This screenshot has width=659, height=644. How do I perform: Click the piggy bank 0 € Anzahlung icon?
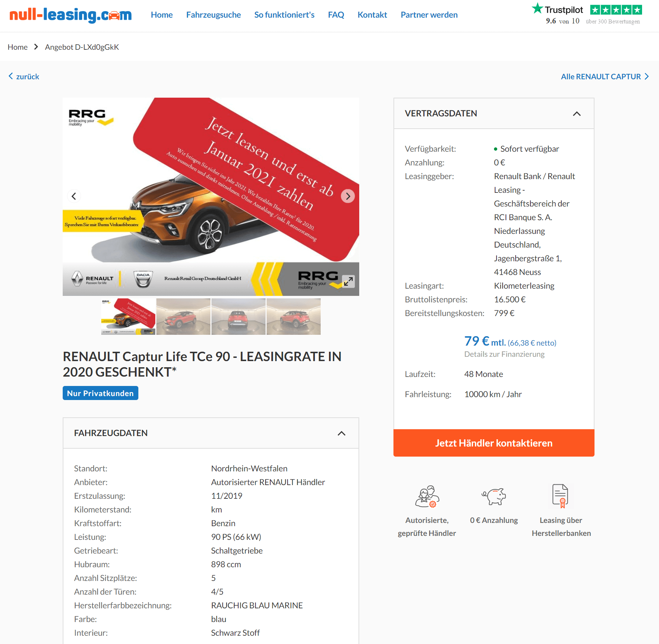(x=494, y=496)
